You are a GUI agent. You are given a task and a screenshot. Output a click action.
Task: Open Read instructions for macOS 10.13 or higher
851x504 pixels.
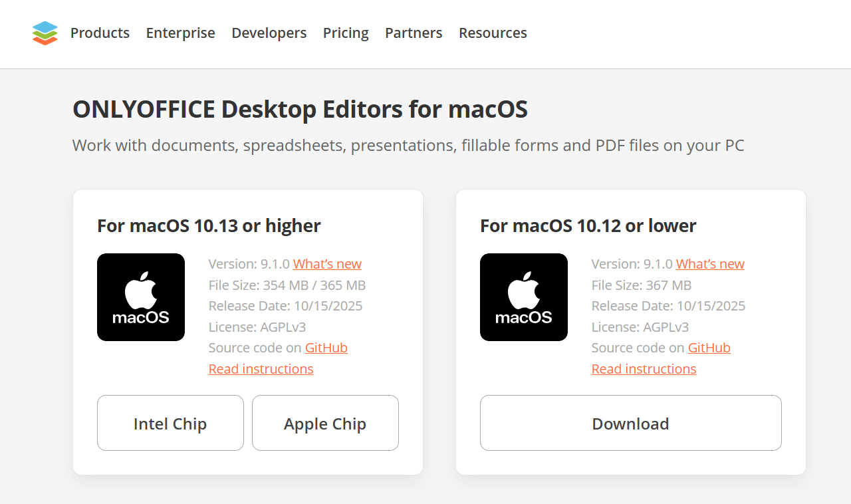[x=261, y=368]
